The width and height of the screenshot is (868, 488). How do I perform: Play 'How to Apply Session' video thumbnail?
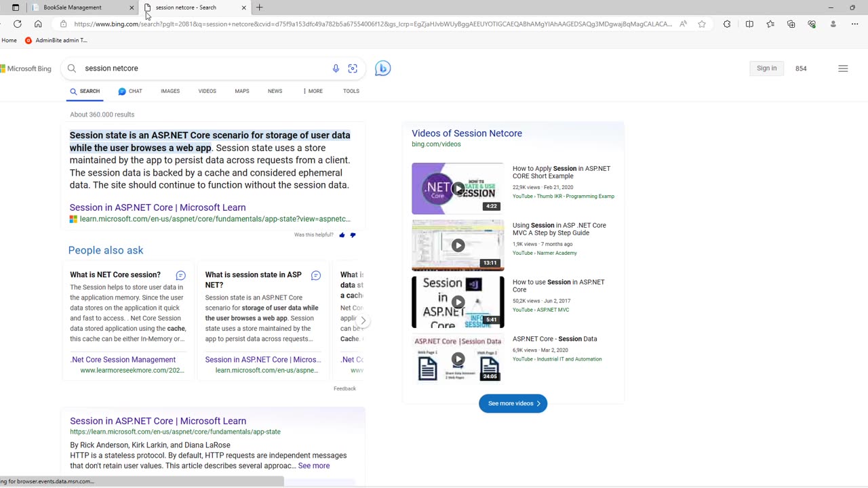458,188
